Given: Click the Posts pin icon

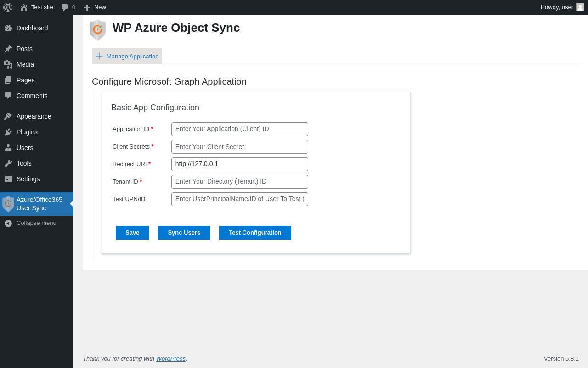Looking at the screenshot, I should [8, 49].
